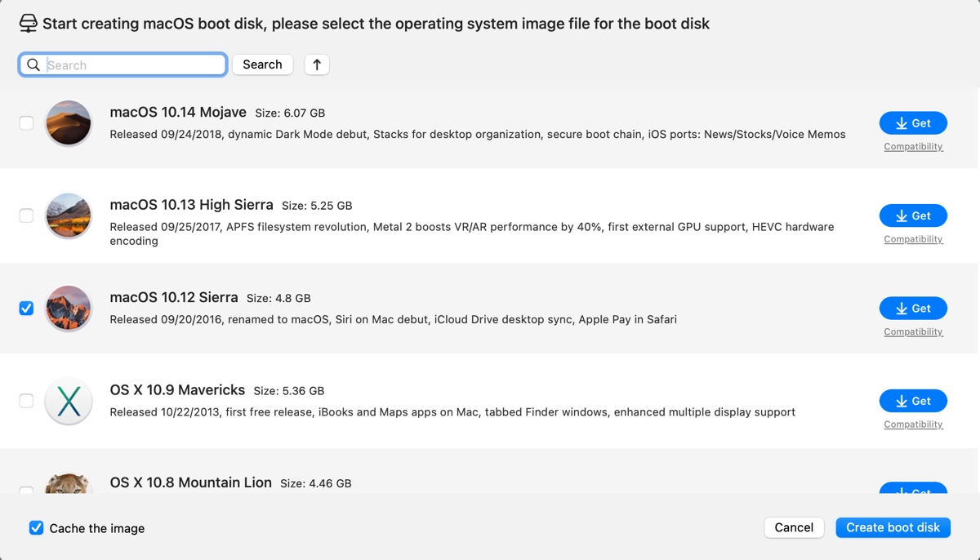The height and width of the screenshot is (560, 980).
Task: View Compatibility info for OS X Mavericks
Action: [913, 424]
